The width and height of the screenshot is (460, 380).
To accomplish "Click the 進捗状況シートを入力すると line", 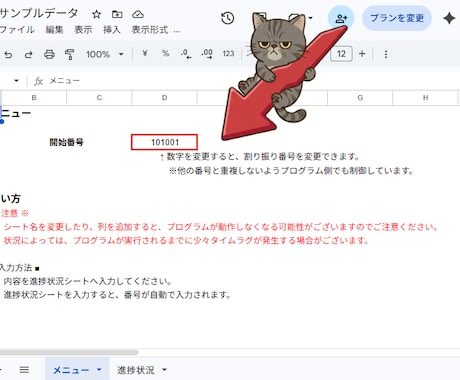I will click(117, 295).
